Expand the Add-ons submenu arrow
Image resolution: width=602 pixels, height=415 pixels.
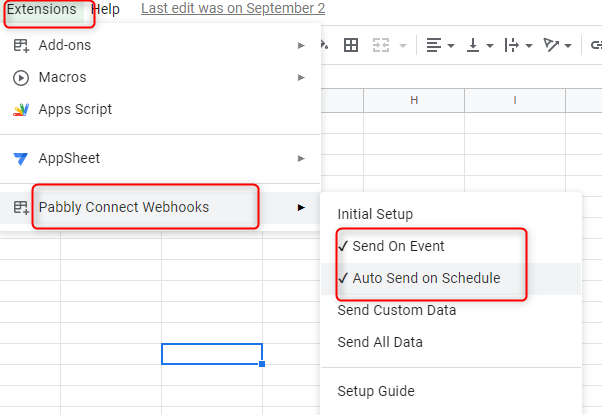click(301, 45)
